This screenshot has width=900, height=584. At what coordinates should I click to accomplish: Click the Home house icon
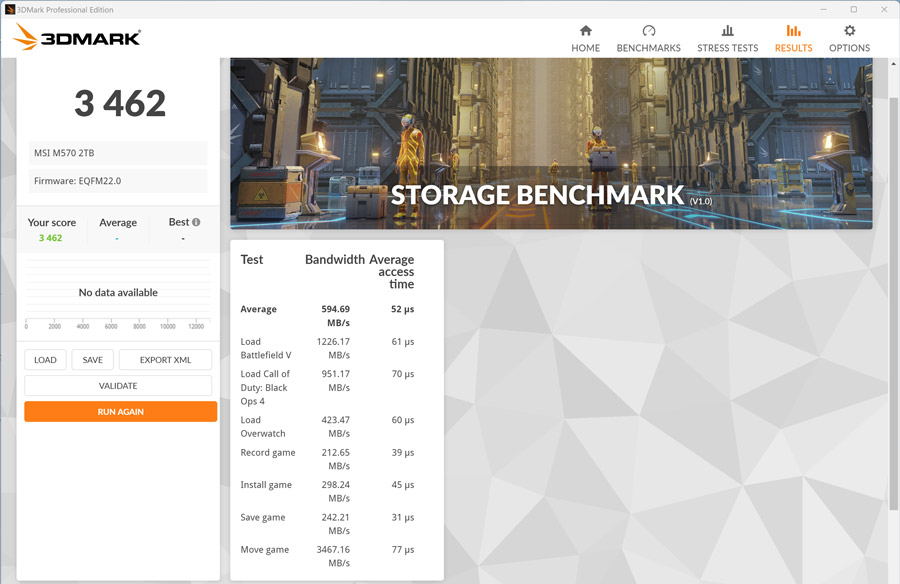coord(585,30)
